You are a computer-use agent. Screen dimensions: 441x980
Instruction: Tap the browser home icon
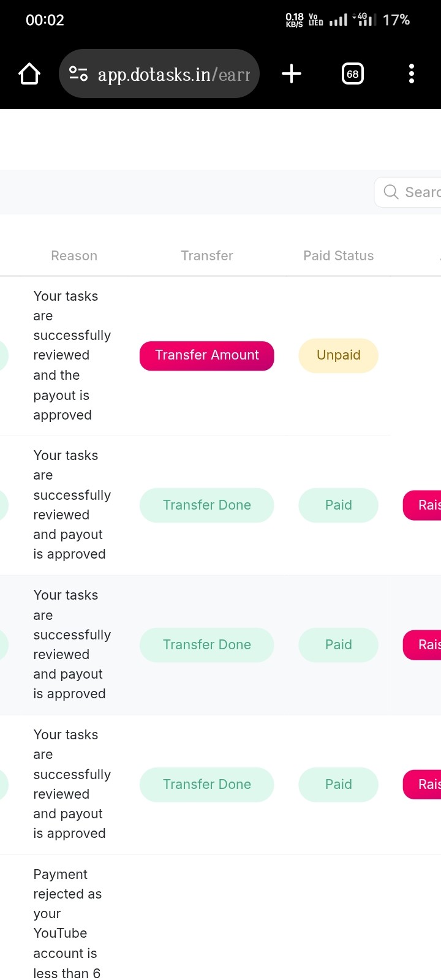click(x=29, y=74)
